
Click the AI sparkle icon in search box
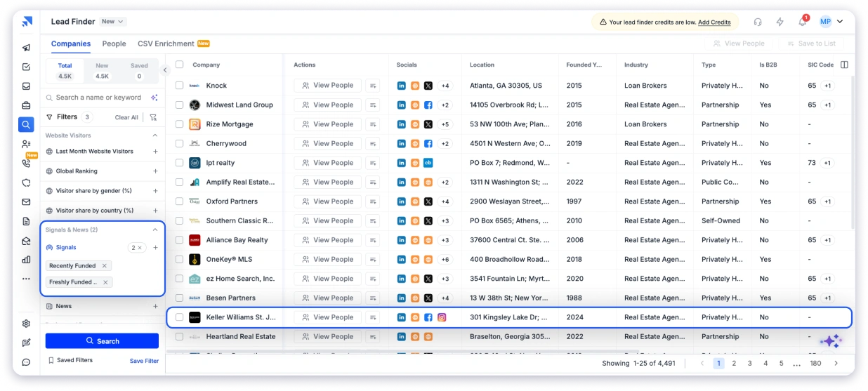pyautogui.click(x=154, y=98)
